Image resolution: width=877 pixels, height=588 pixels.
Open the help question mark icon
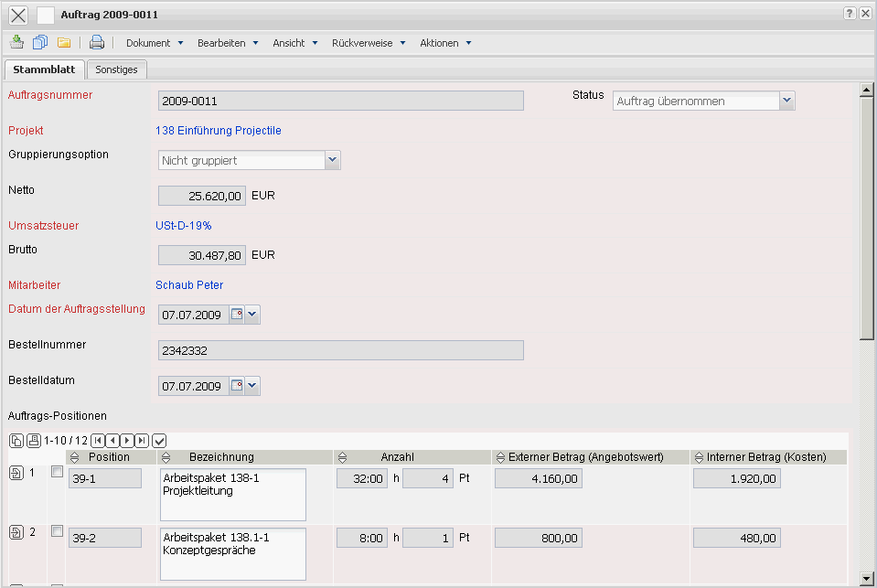850,14
